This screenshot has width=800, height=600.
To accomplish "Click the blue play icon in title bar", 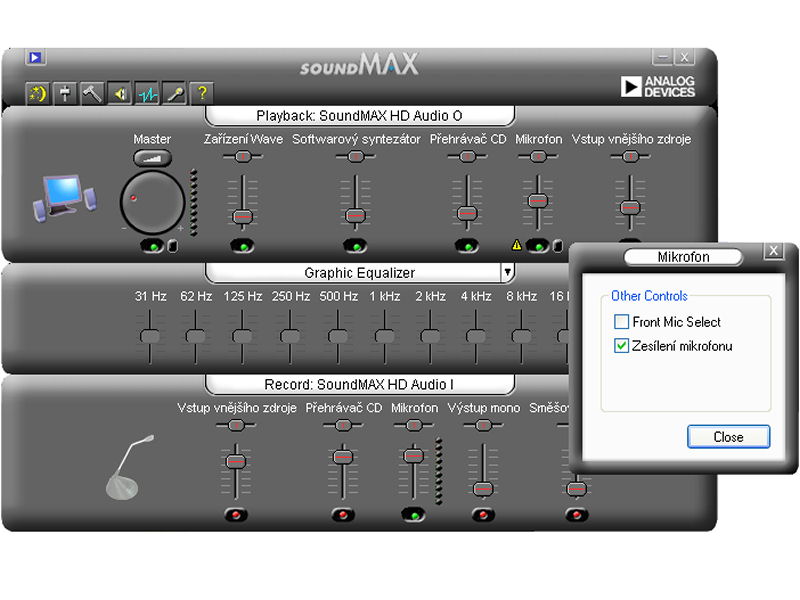I will point(36,57).
